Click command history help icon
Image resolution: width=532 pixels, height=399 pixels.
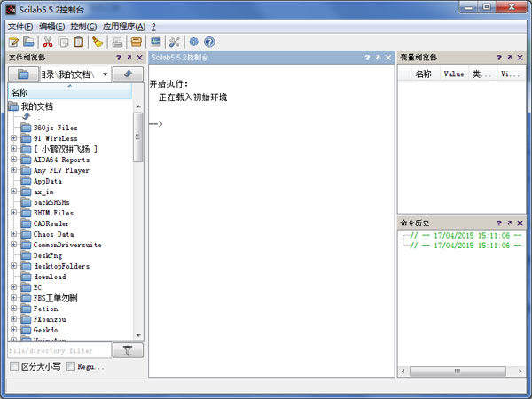[x=498, y=223]
